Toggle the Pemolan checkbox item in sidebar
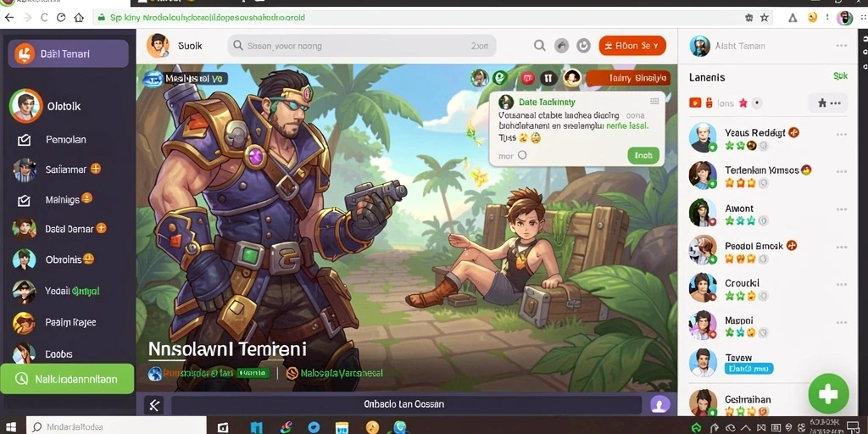This screenshot has width=868, height=434. pos(24,140)
